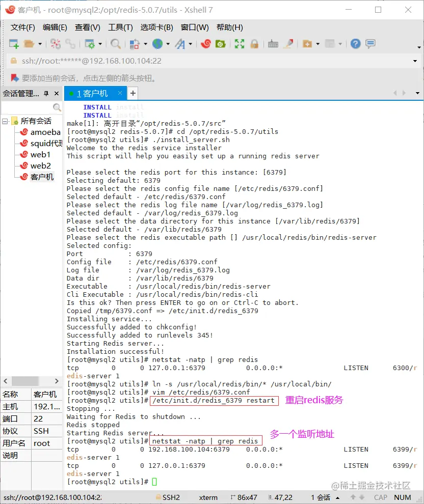Viewport: 424px width, 504px height.
Task: Click the Find magnifier toolbar icon
Action: (116, 44)
